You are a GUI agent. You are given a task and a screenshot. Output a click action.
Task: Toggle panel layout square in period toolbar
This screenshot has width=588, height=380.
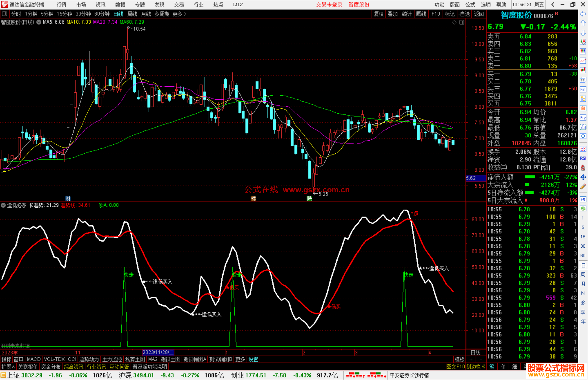pos(5,14)
